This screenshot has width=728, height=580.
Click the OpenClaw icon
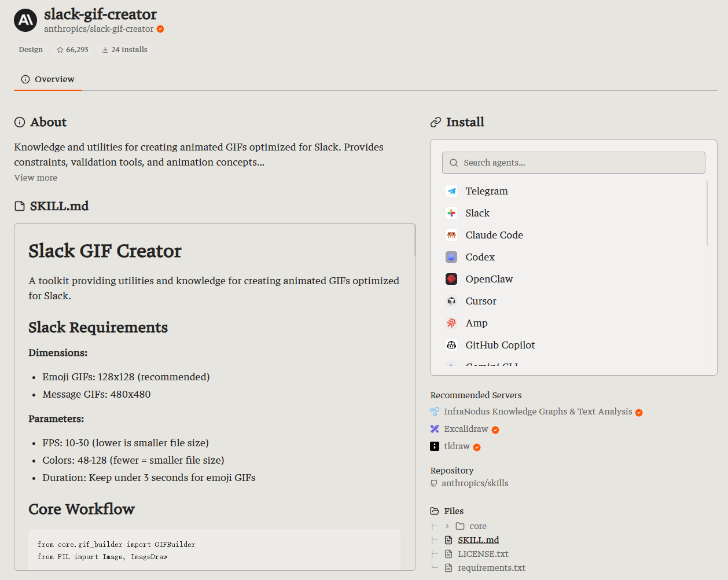pos(451,279)
